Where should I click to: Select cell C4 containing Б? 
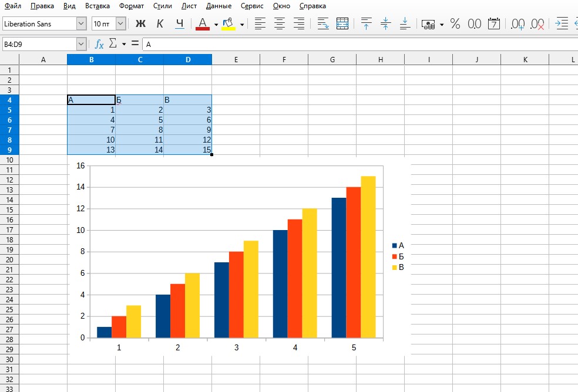140,100
